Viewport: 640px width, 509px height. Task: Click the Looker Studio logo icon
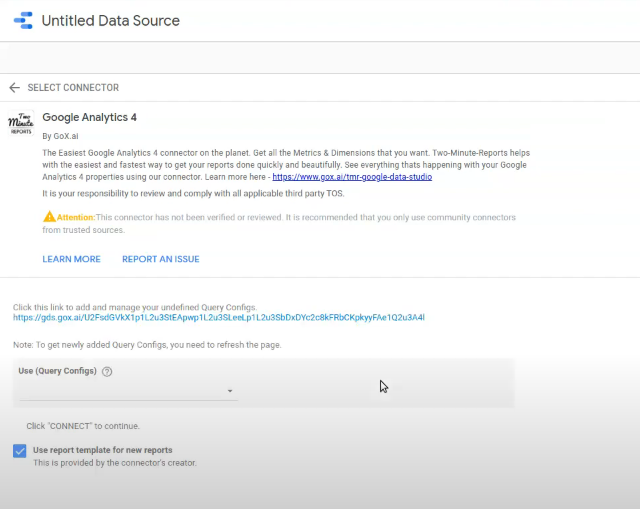click(x=23, y=20)
